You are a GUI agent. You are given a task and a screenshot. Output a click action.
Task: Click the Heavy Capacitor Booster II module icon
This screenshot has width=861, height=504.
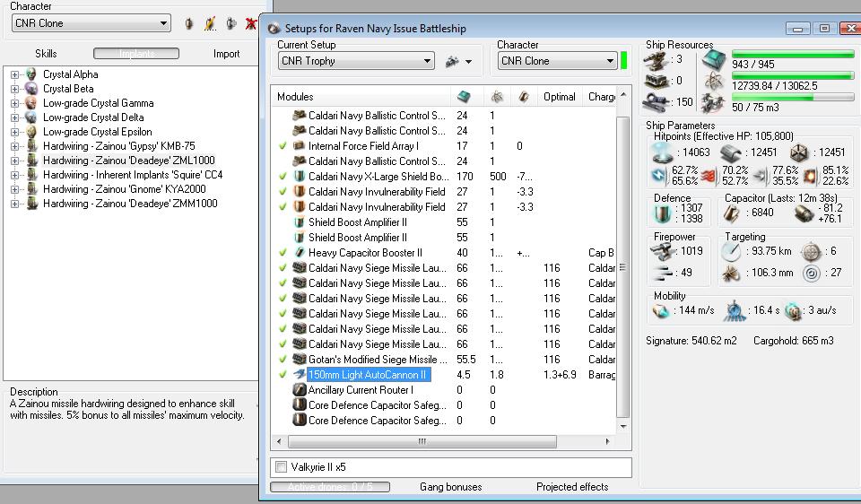coord(300,253)
